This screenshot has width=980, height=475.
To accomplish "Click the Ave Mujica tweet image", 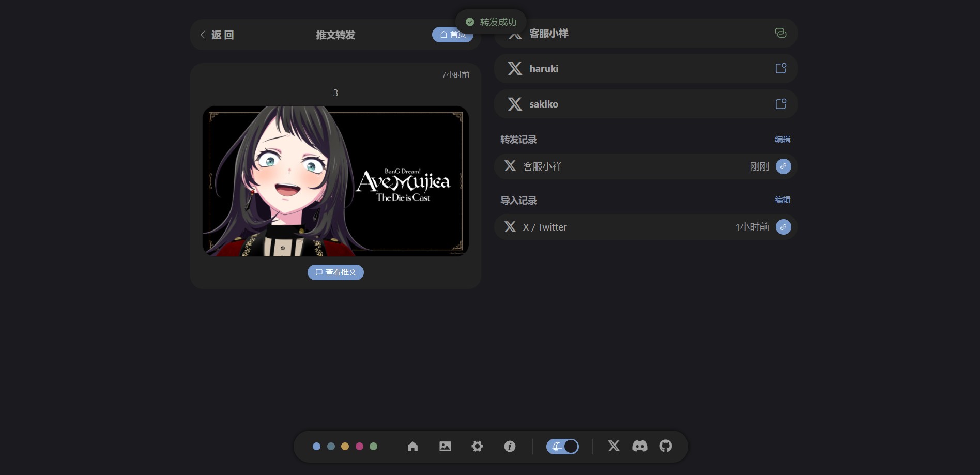I will tap(335, 181).
